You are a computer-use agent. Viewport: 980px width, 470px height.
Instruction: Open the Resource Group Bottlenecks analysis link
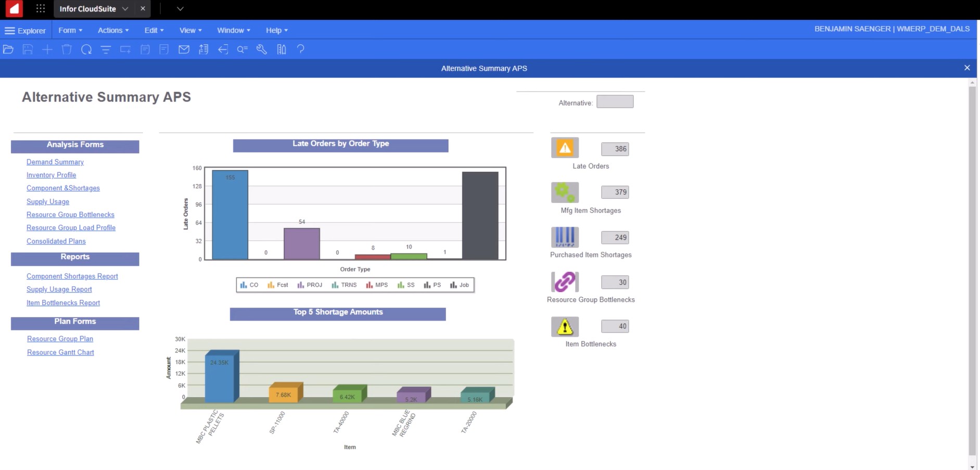pos(70,214)
